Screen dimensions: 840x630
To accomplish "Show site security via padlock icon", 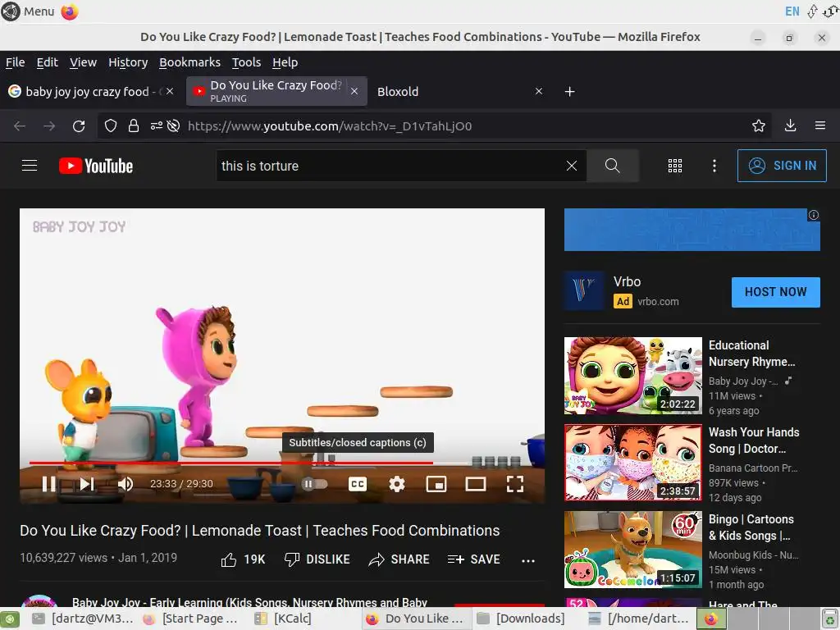I will click(134, 126).
